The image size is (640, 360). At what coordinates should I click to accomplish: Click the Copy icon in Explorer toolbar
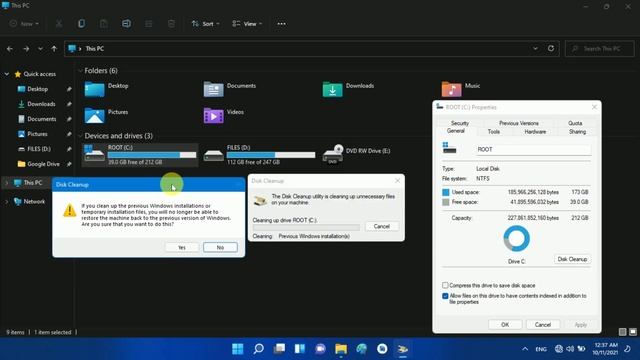[x=82, y=24]
